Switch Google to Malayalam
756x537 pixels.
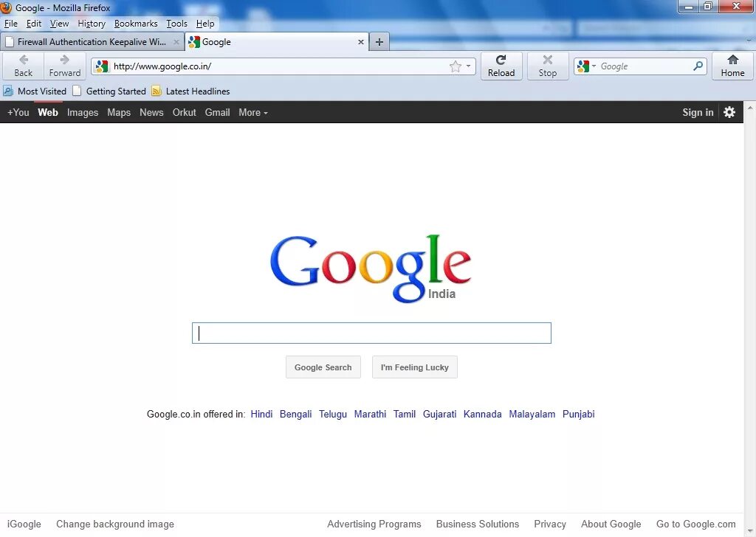(532, 414)
